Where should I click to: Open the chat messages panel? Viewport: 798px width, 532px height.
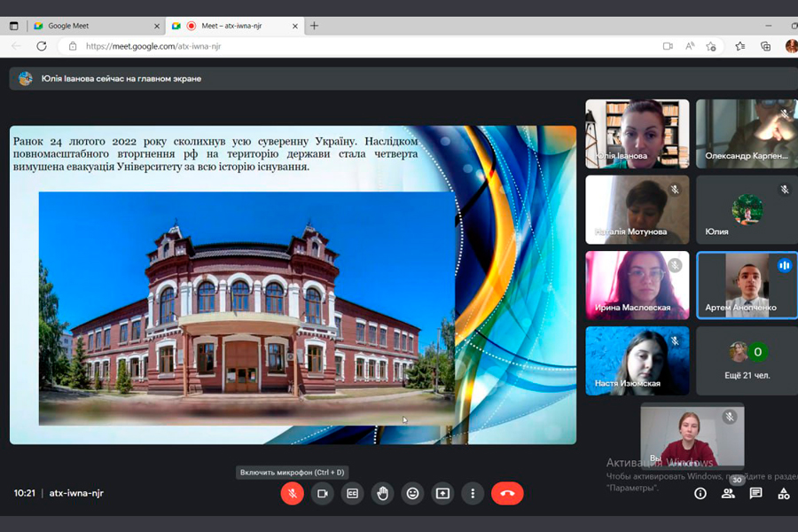[755, 493]
